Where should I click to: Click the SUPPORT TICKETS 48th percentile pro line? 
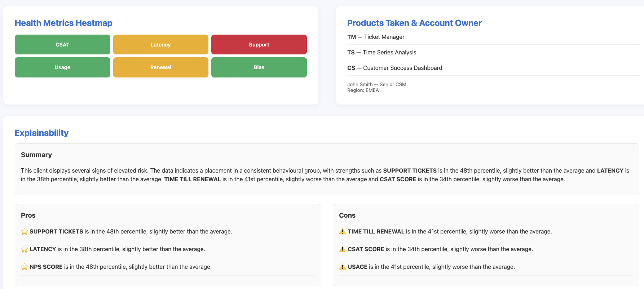tap(168, 231)
